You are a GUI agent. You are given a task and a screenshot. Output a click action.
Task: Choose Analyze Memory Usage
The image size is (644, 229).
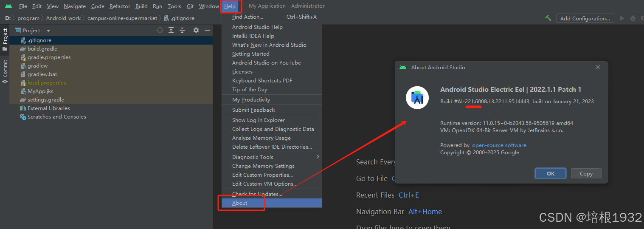point(272,138)
